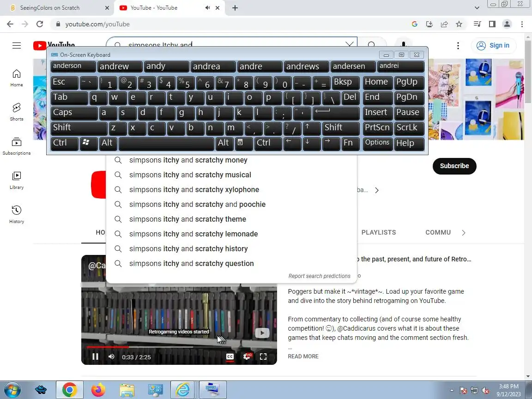The width and height of the screenshot is (532, 399).
Task: Click the keyboard's context menu key
Action: pyautogui.click(x=244, y=144)
